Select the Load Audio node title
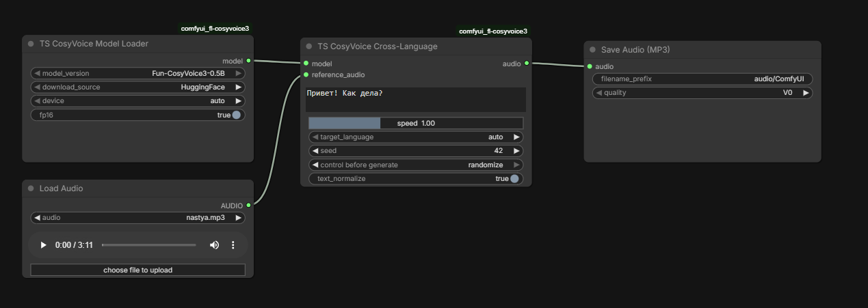 tap(62, 188)
